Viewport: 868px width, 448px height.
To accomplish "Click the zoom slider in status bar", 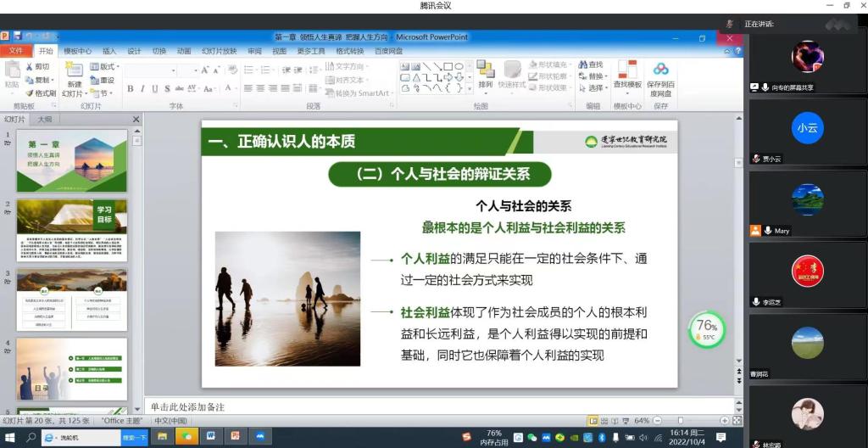I will click(681, 421).
